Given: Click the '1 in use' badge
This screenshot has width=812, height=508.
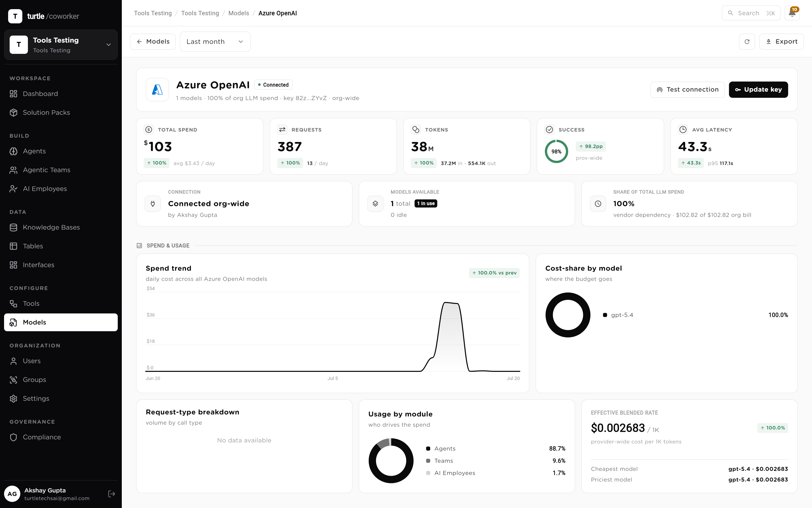Looking at the screenshot, I should point(426,204).
